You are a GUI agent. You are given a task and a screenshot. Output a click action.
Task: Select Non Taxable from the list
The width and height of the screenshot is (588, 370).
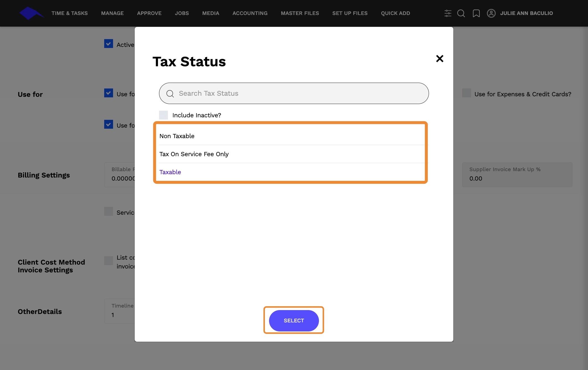177,136
